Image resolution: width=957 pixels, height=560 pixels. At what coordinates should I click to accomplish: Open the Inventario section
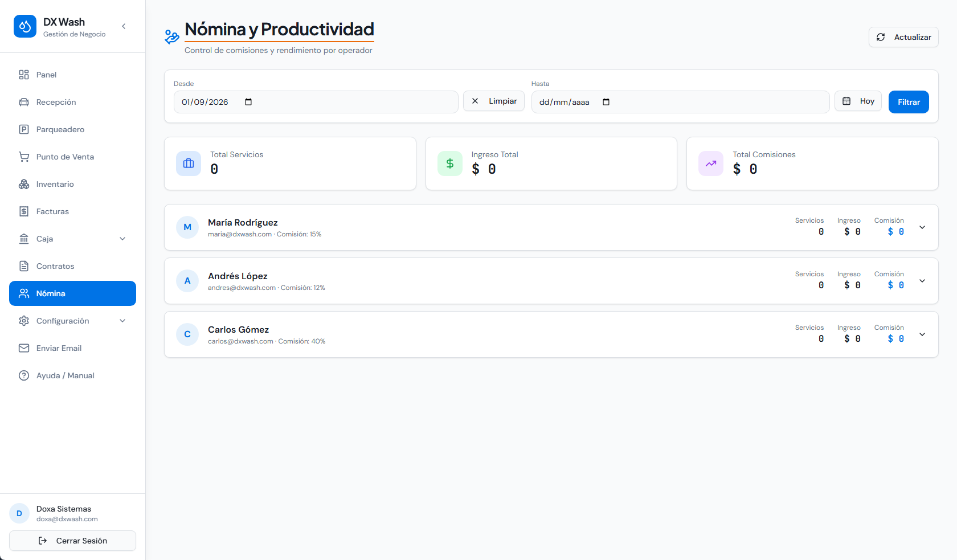coord(72,184)
